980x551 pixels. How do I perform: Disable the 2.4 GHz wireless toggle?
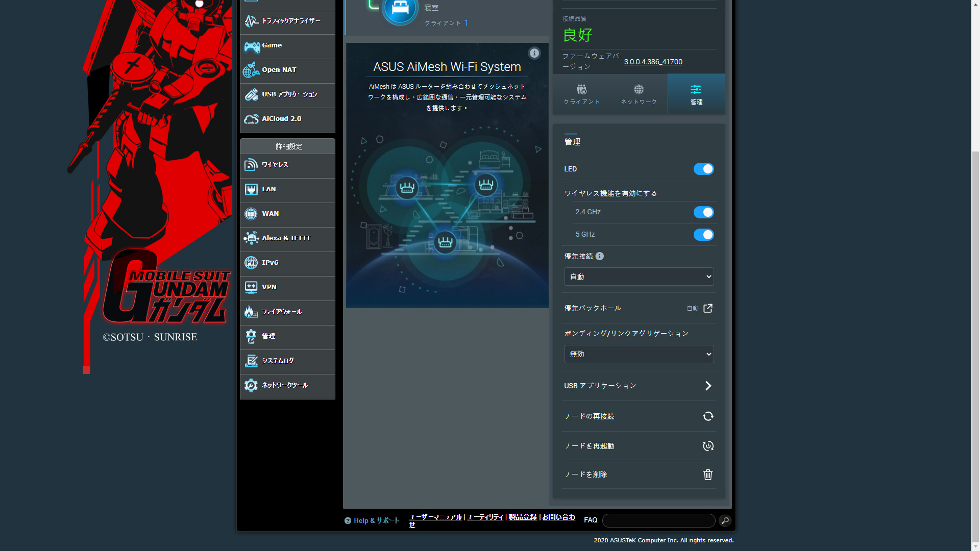[704, 212]
